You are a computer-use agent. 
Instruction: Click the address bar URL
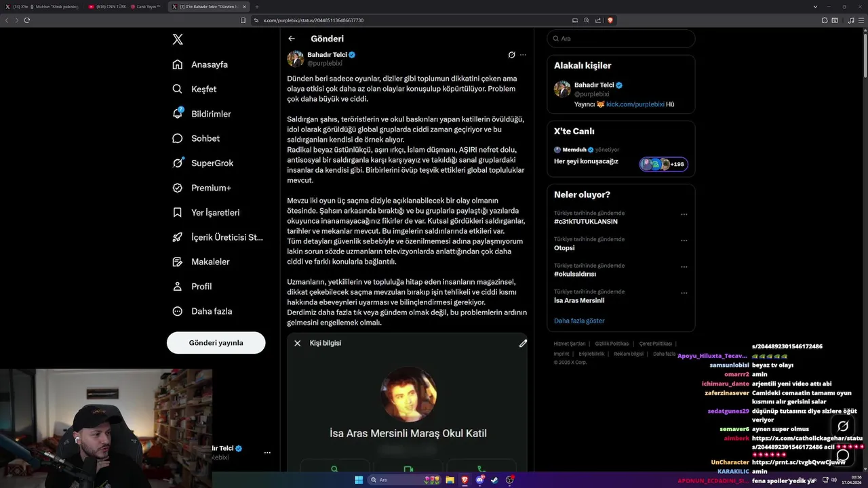pyautogui.click(x=313, y=20)
